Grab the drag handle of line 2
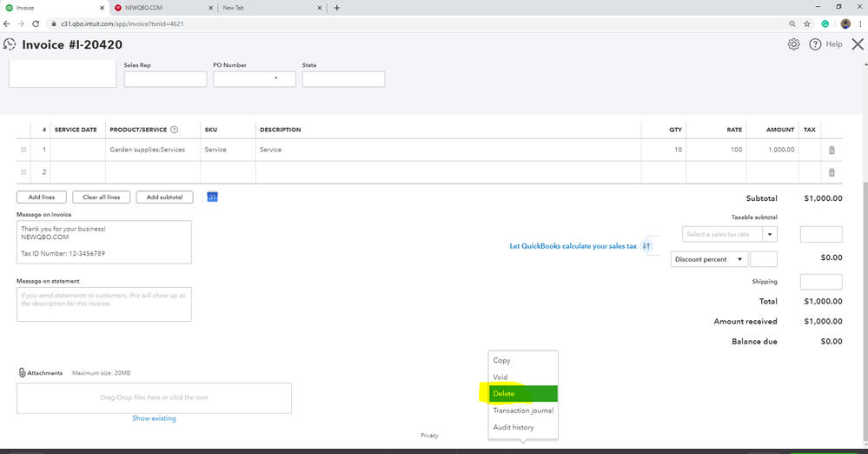868x454 pixels. (23, 172)
